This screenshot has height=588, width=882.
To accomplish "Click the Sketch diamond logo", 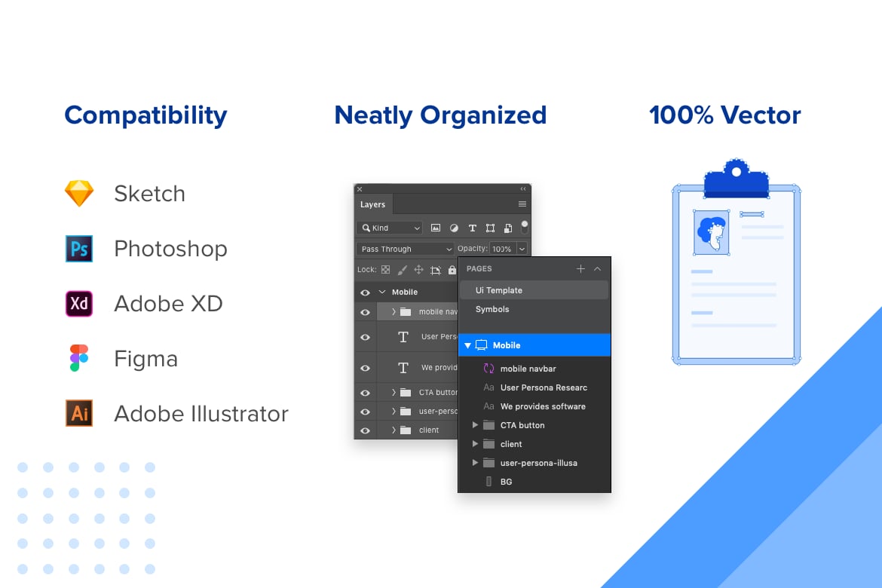I will click(79, 193).
